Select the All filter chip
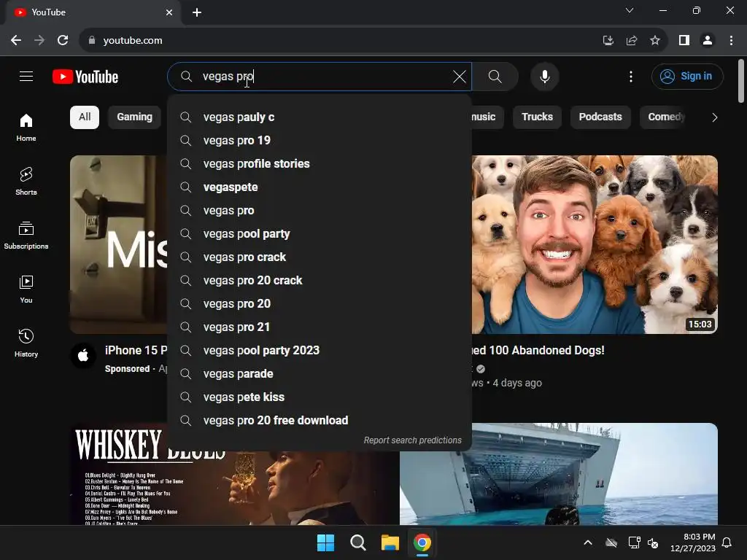747x560 pixels. 85,117
